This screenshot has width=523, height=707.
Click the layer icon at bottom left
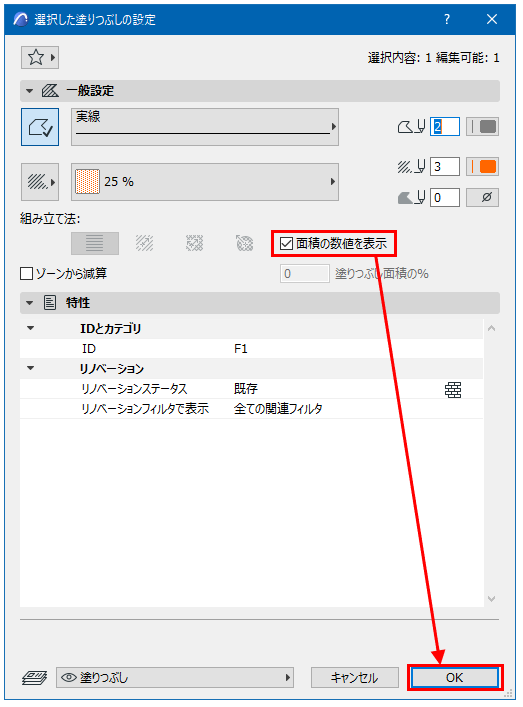(35, 678)
